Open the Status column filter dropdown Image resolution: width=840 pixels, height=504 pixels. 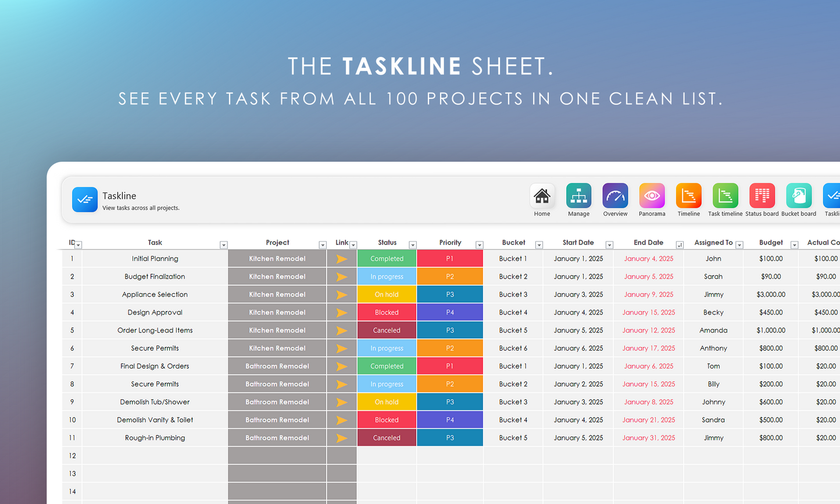[x=413, y=245]
